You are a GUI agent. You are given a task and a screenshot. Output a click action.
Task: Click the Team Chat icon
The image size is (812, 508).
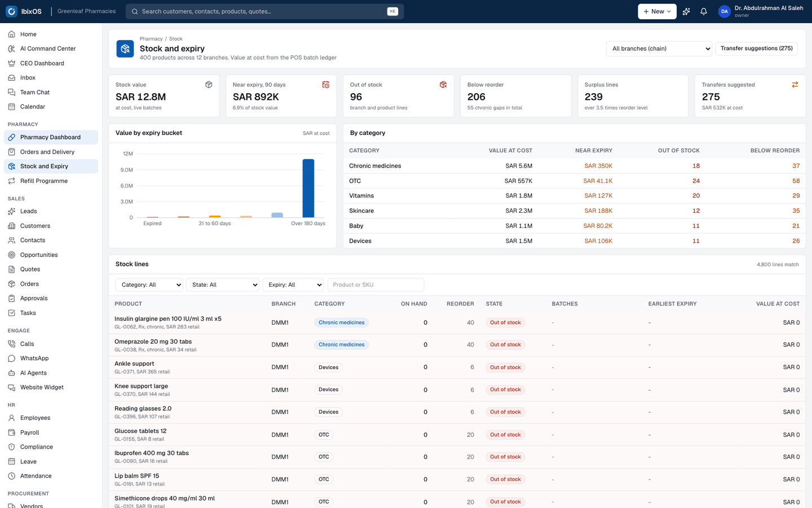(x=11, y=92)
